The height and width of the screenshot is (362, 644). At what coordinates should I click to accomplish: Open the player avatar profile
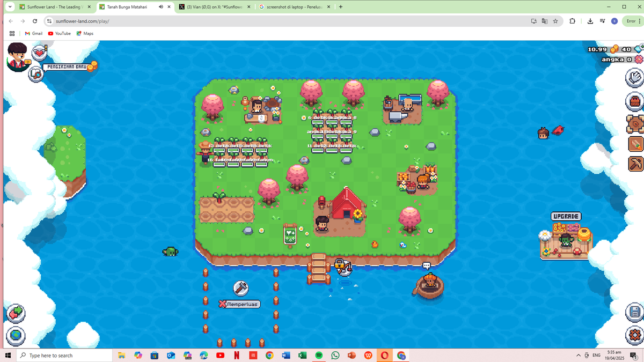[18, 57]
